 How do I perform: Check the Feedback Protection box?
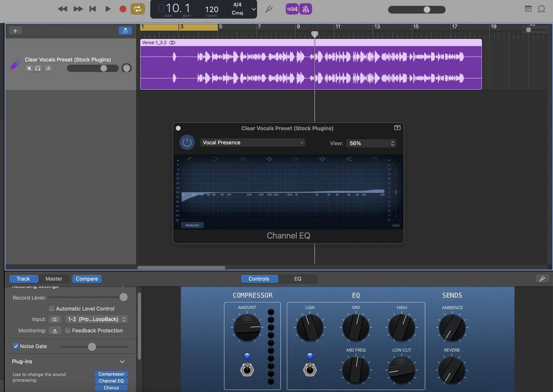pos(68,330)
